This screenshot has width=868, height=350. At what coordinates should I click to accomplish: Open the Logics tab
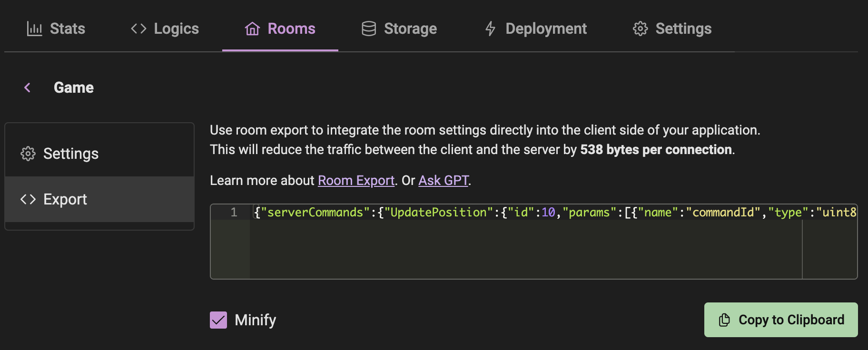[165, 29]
